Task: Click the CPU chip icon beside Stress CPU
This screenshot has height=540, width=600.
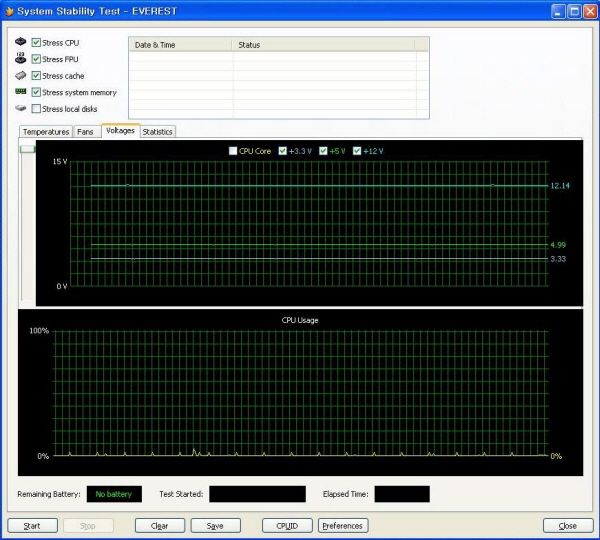Action: click(x=21, y=42)
